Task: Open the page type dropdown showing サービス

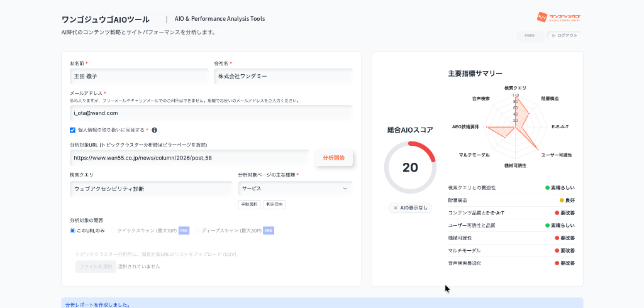Action: 295,189
